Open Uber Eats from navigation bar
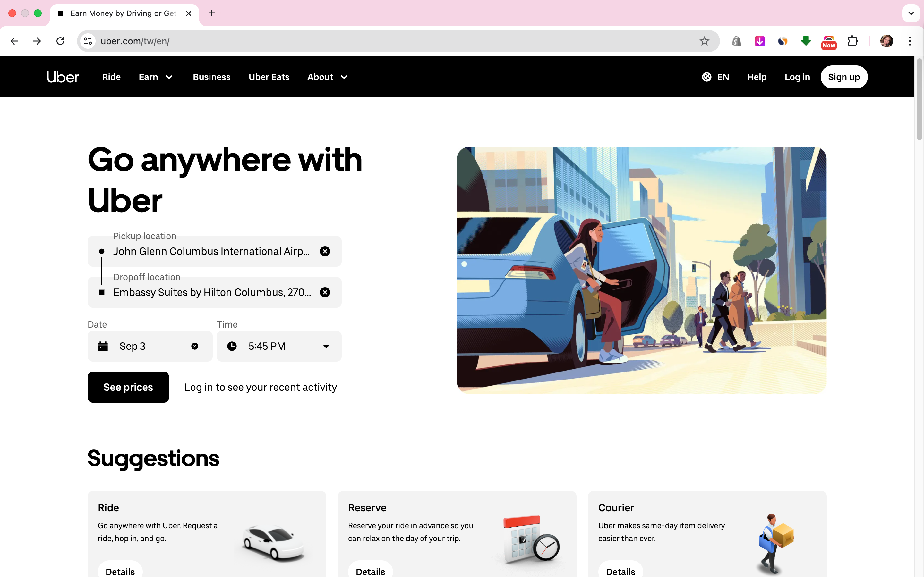 pyautogui.click(x=269, y=77)
